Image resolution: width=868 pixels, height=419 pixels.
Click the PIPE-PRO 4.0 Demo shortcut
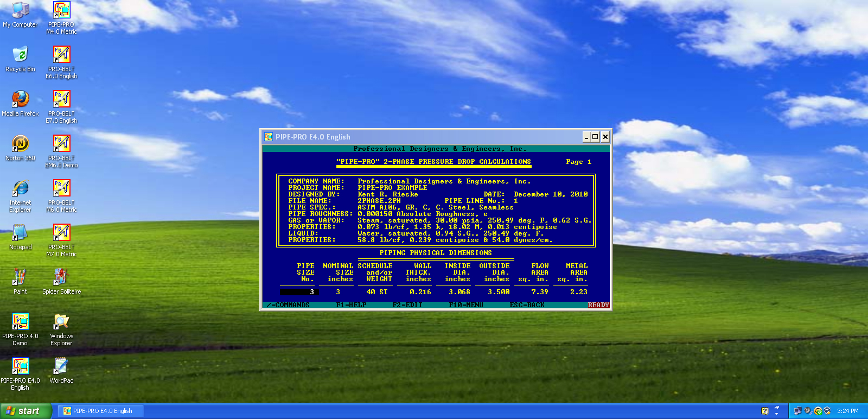pos(20,329)
